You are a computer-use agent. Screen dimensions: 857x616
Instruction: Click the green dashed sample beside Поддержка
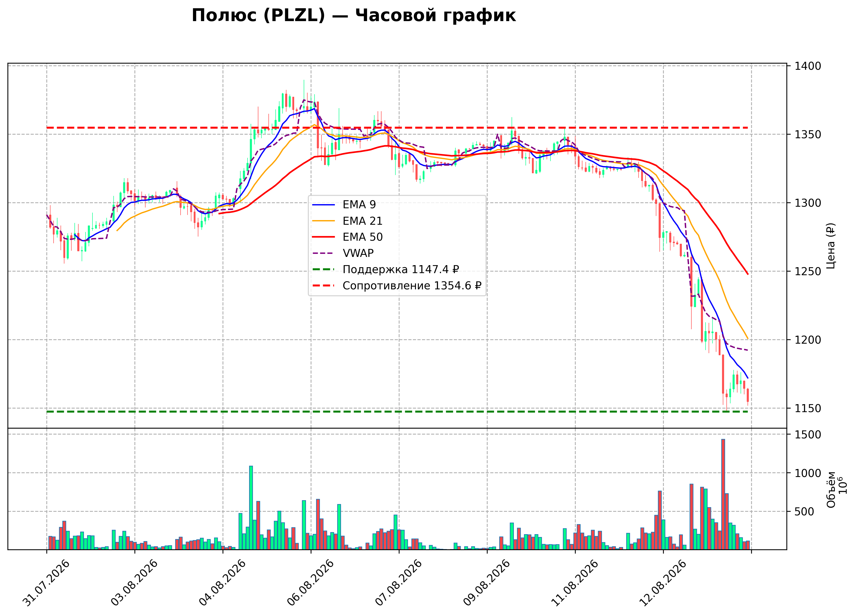[324, 270]
